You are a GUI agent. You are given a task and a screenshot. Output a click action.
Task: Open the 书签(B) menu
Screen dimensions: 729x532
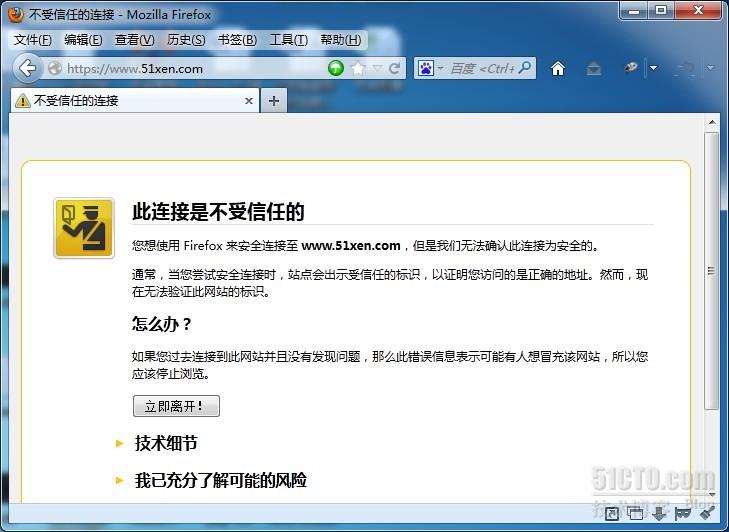coord(237,40)
